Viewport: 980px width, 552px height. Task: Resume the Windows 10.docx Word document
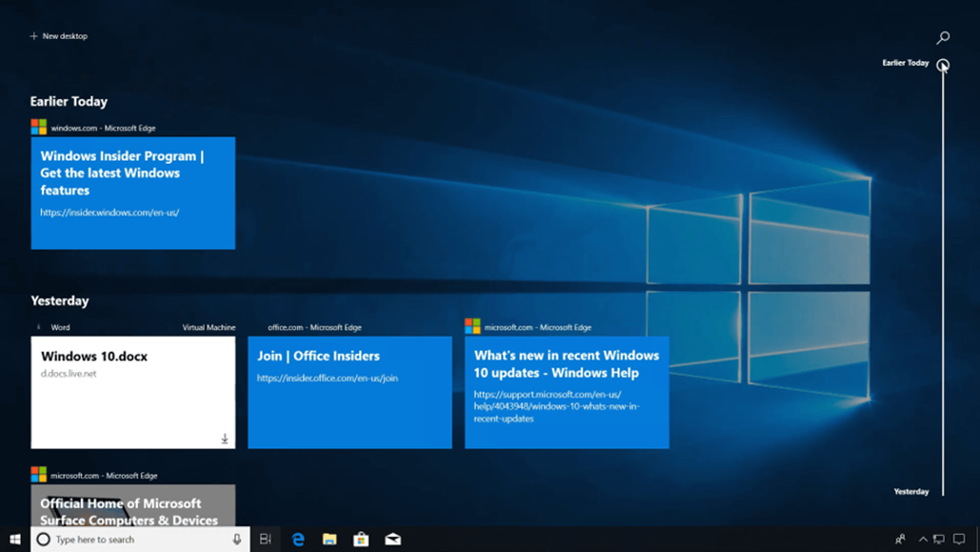click(x=132, y=390)
